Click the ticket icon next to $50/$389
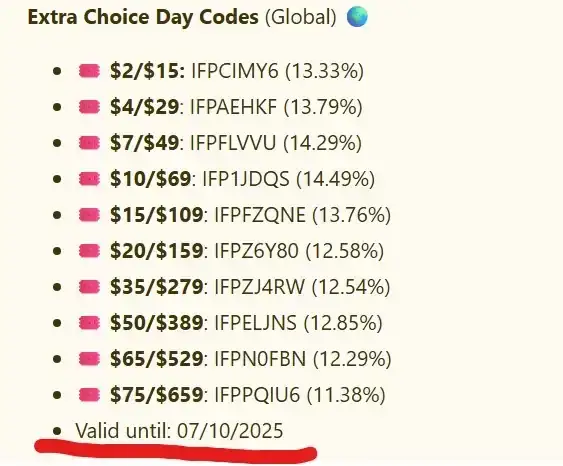This screenshot has width=563, height=466. (x=89, y=322)
